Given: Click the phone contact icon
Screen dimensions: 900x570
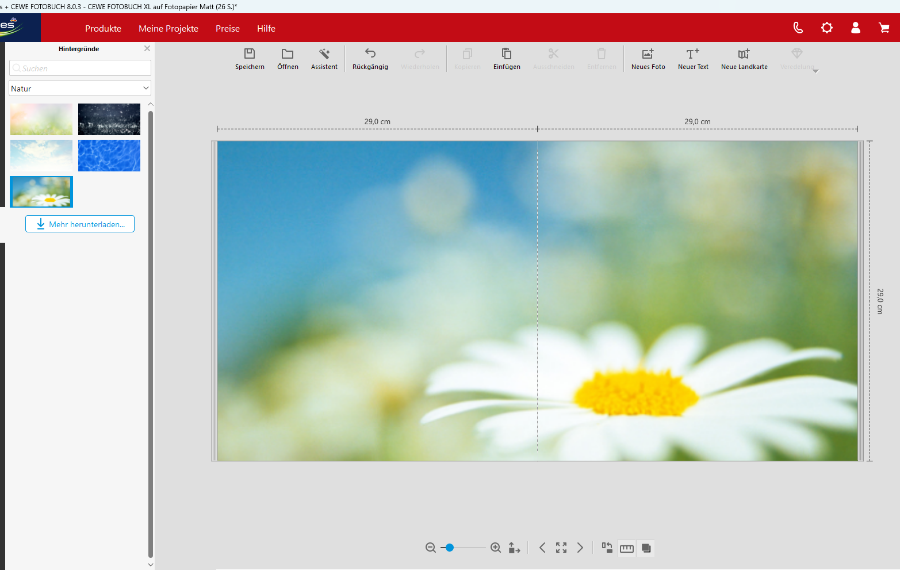Looking at the screenshot, I should (798, 28).
